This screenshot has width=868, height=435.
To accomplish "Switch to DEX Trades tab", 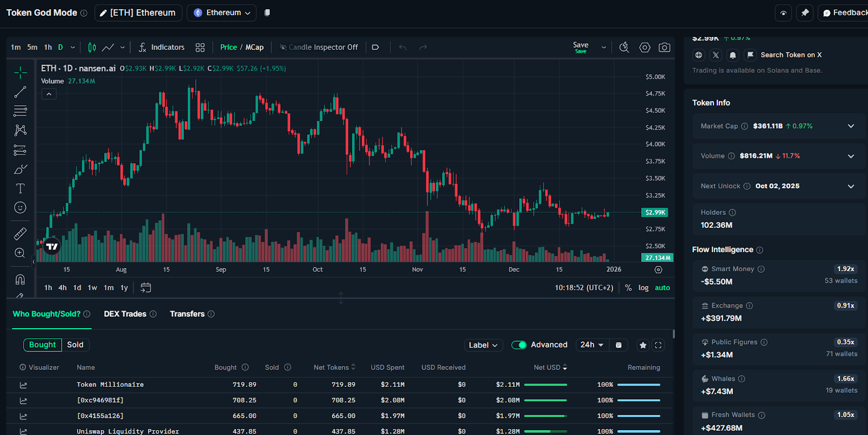I will [x=125, y=314].
